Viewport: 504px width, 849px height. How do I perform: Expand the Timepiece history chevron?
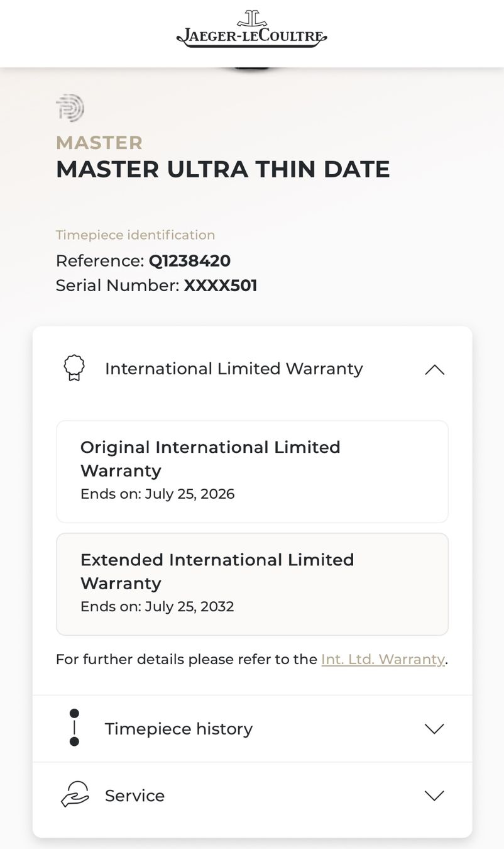[x=434, y=728]
